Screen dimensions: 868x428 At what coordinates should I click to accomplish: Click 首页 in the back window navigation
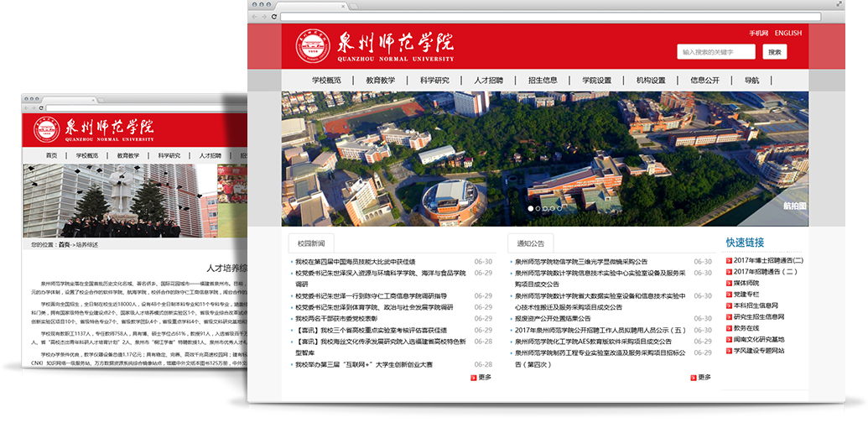pos(52,155)
